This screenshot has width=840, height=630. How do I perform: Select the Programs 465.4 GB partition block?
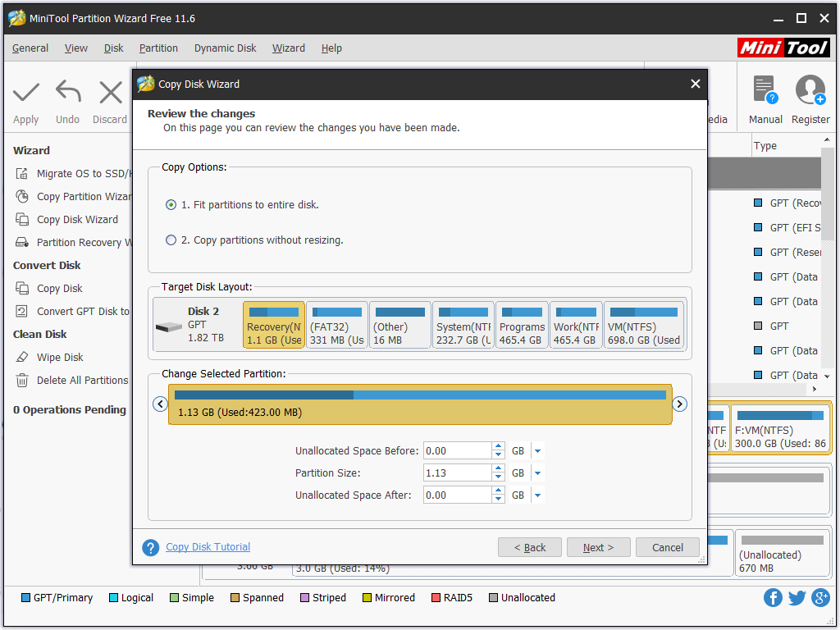[522, 325]
